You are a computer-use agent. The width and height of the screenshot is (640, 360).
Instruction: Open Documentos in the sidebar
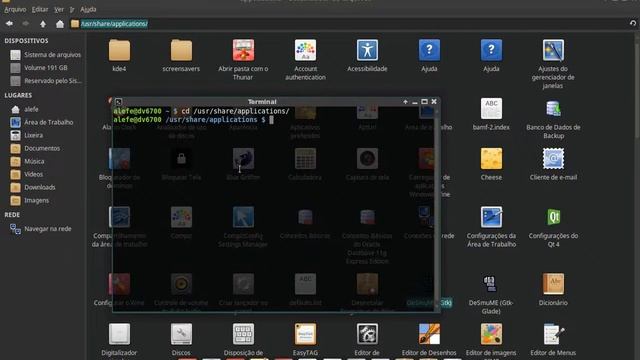click(36, 148)
